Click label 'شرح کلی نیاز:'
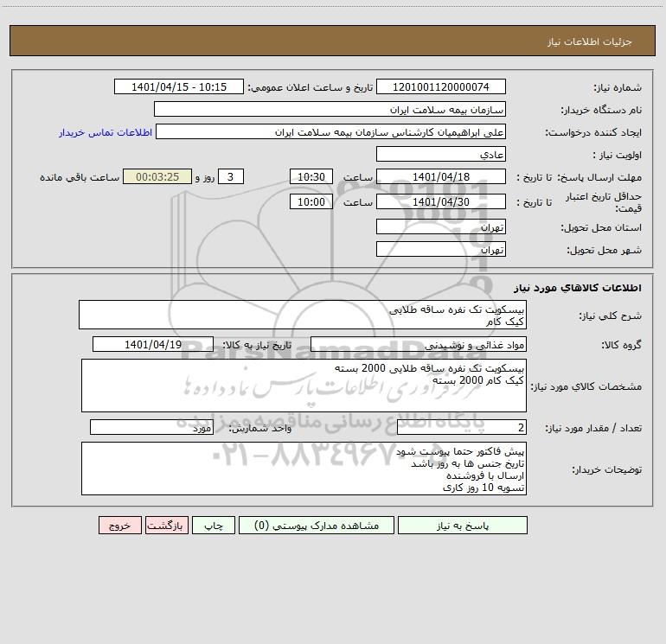This screenshot has width=666, height=644. 610,316
